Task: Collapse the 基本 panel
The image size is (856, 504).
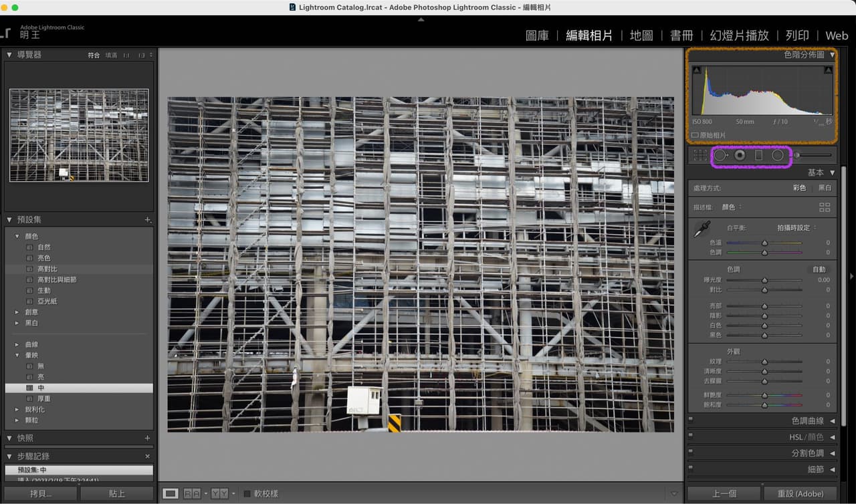Action: 821,172
